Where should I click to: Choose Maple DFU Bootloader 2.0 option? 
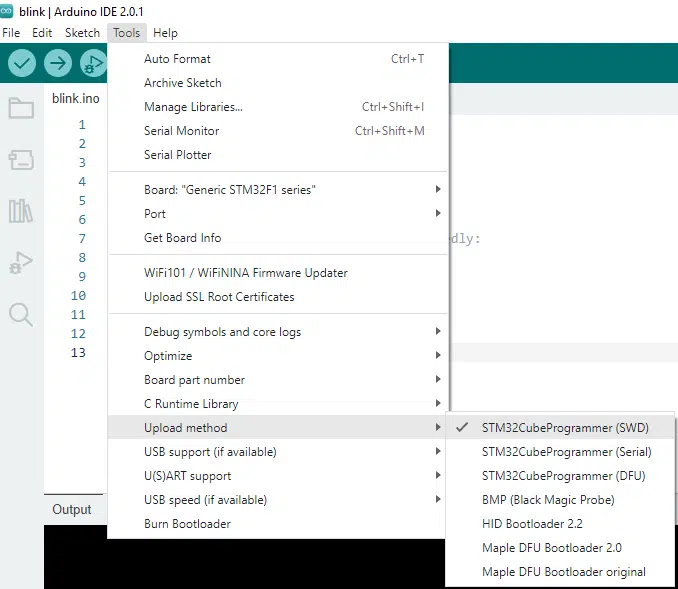(560, 548)
